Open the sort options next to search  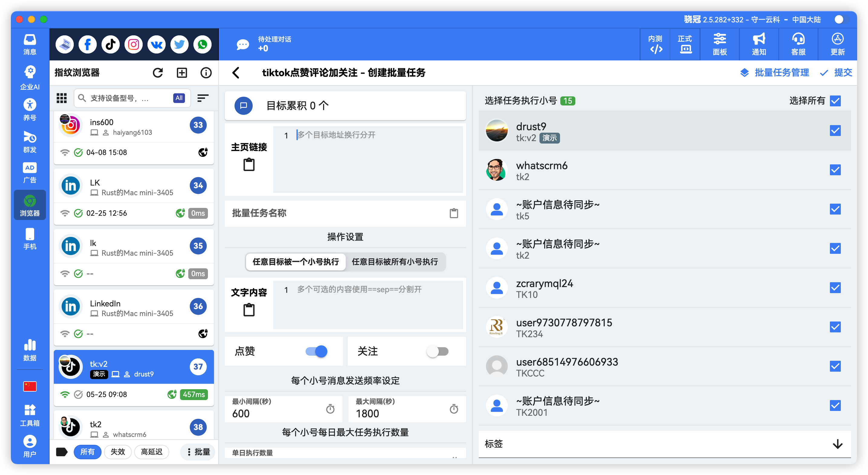coord(202,98)
